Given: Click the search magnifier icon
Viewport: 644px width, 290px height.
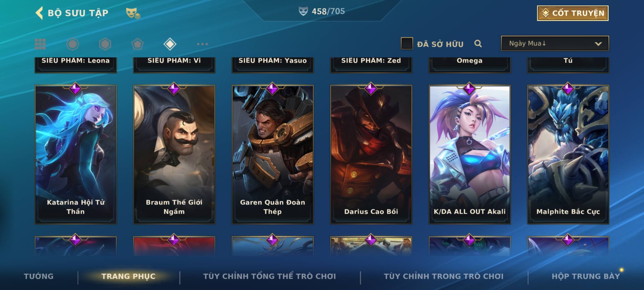Looking at the screenshot, I should coord(478,44).
